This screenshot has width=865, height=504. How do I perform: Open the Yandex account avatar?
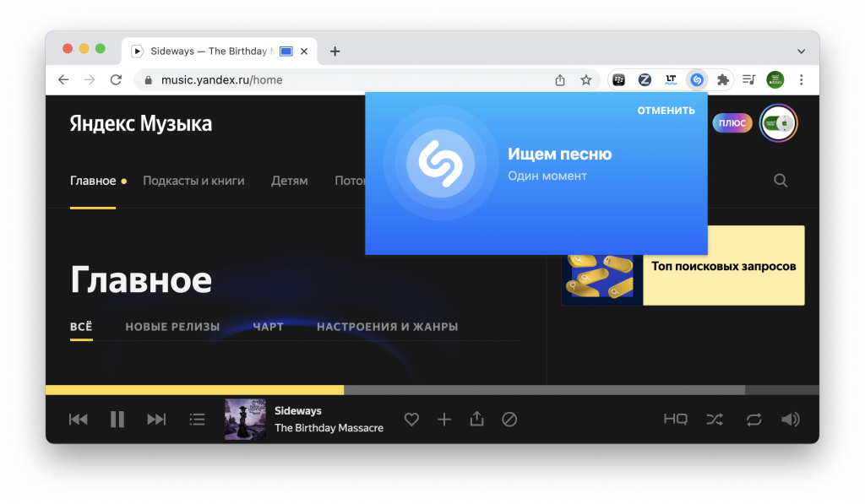[778, 123]
